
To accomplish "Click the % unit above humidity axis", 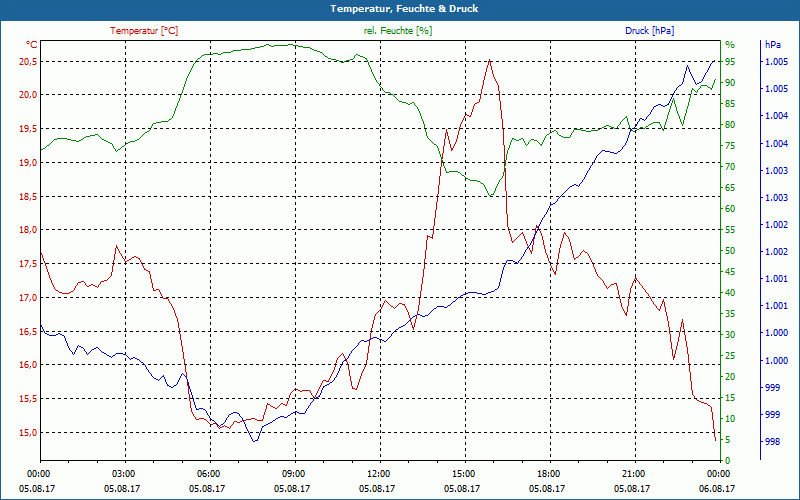I will tap(730, 45).
